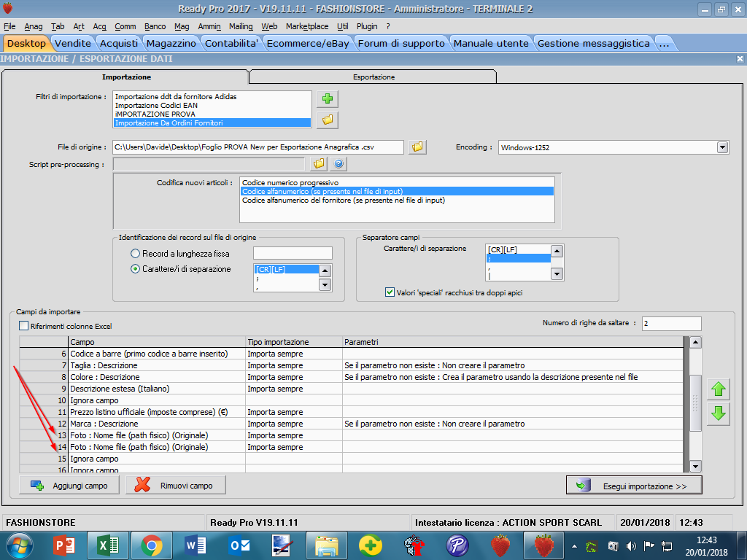747x560 pixels.
Task: Close the Importazione / Esportazione Dati panel
Action: (740, 58)
